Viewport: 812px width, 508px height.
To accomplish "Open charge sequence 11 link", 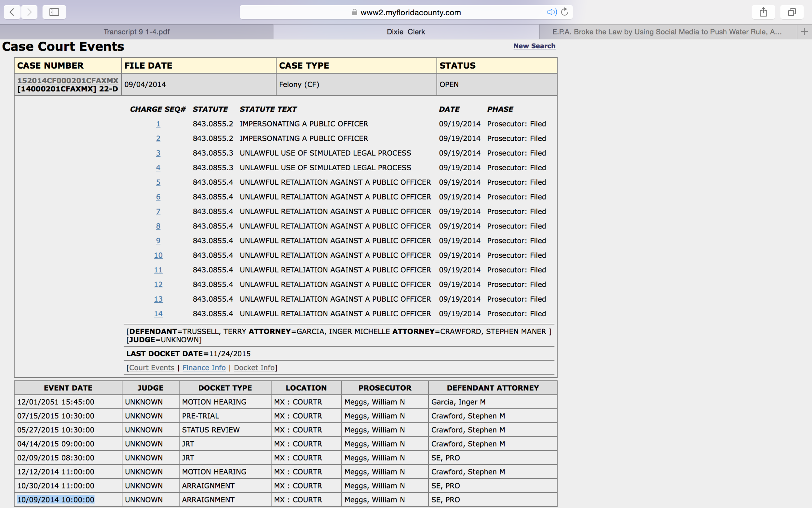I will pos(158,270).
